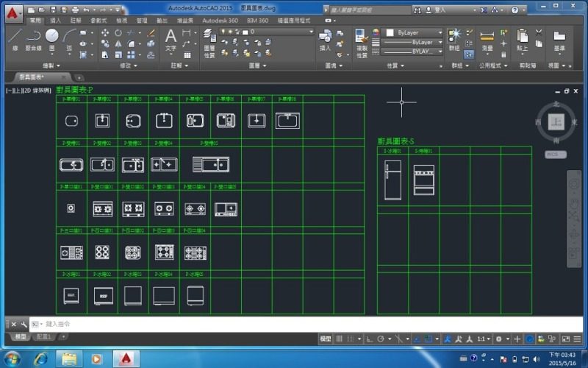Click the Measure (測量) utility tool

[x=487, y=38]
